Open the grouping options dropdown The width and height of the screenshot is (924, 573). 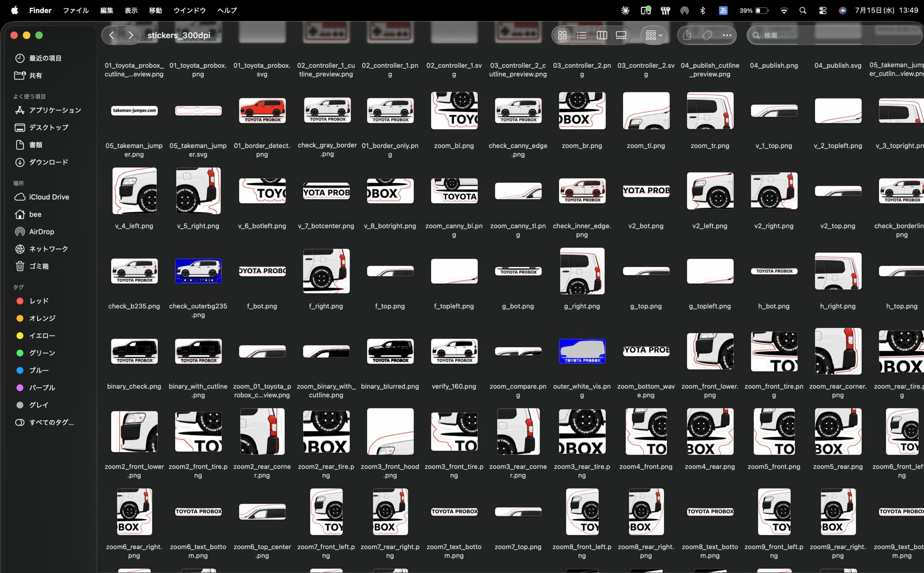pyautogui.click(x=654, y=35)
